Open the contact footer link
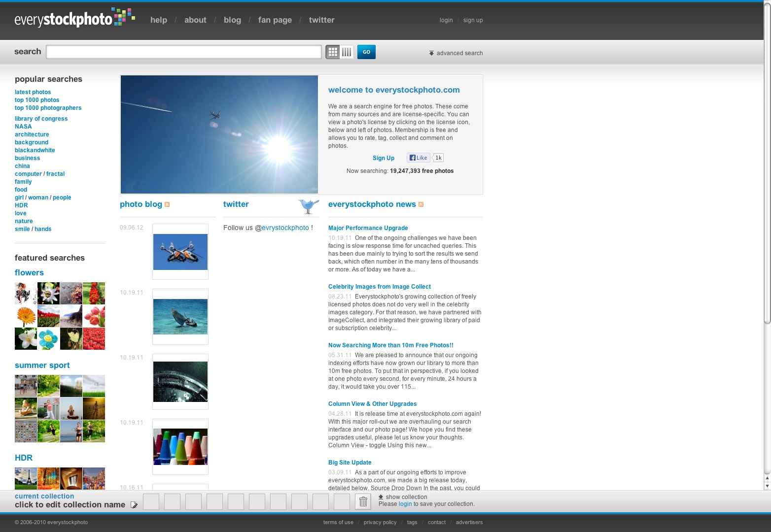Image resolution: width=771 pixels, height=532 pixels. (x=437, y=523)
